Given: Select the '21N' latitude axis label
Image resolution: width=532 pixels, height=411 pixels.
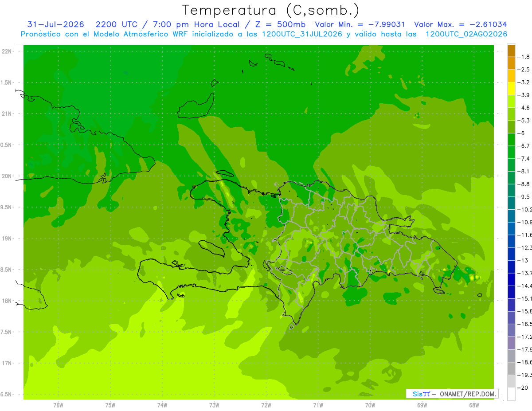Looking at the screenshot, I should (7, 114).
